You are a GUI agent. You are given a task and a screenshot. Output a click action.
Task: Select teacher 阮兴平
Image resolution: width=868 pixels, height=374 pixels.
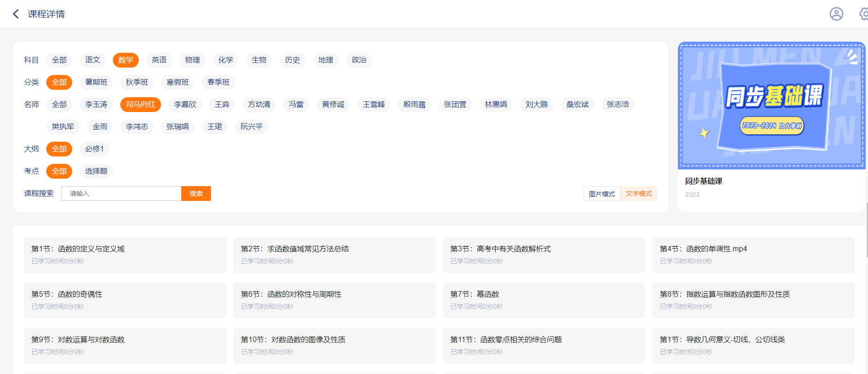click(x=252, y=126)
